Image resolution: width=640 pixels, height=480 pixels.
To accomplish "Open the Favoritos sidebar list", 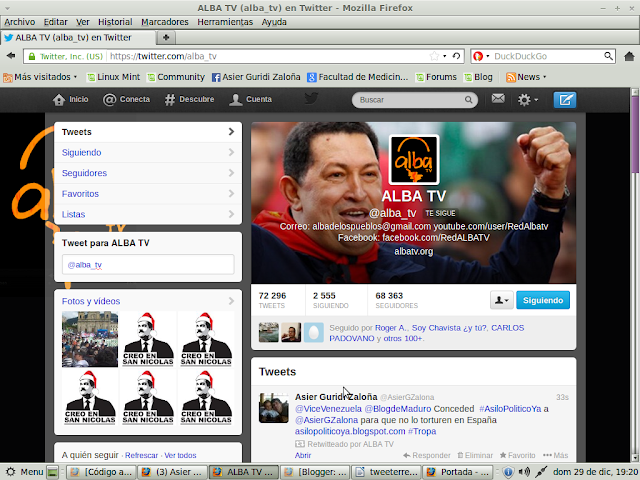I will pyautogui.click(x=148, y=194).
